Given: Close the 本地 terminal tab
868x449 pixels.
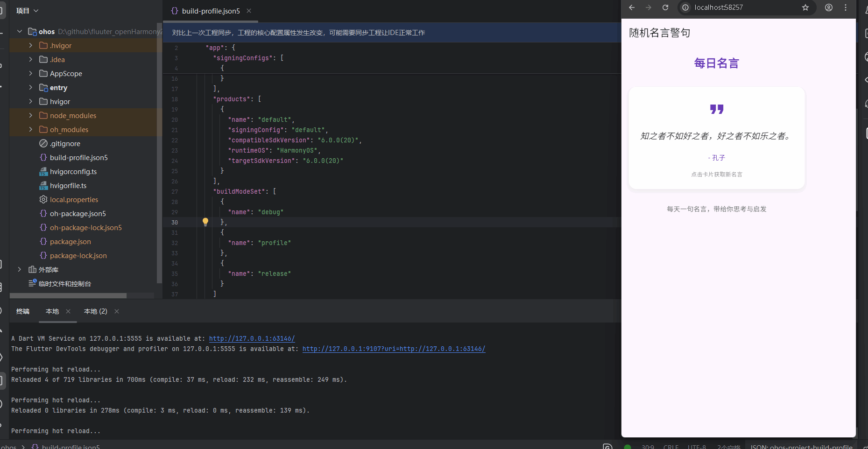Looking at the screenshot, I should pyautogui.click(x=68, y=311).
